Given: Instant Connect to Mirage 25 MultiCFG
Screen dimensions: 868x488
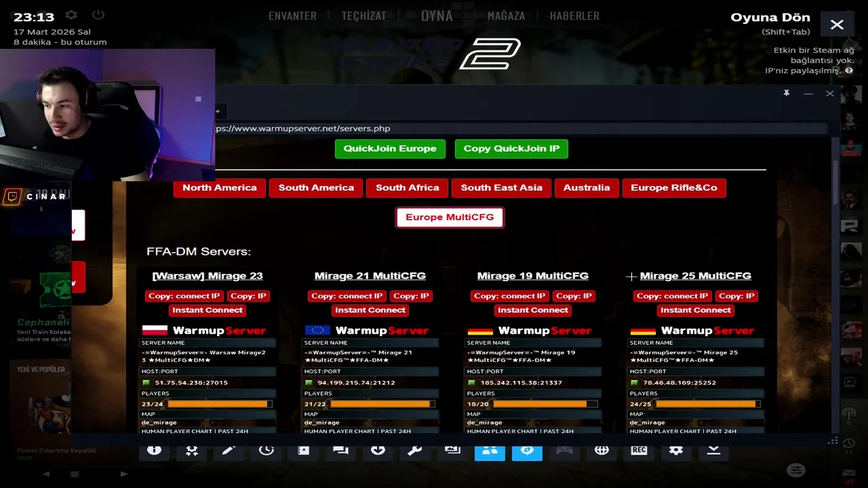Looking at the screenshot, I should (696, 310).
